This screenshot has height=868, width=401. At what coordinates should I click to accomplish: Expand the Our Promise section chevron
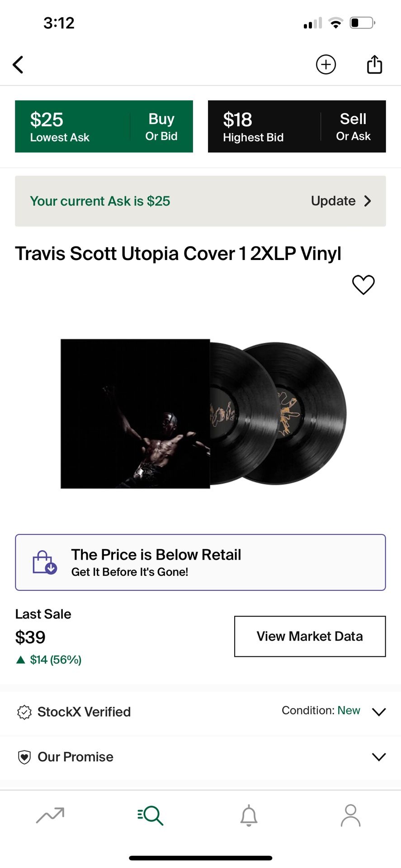click(378, 757)
